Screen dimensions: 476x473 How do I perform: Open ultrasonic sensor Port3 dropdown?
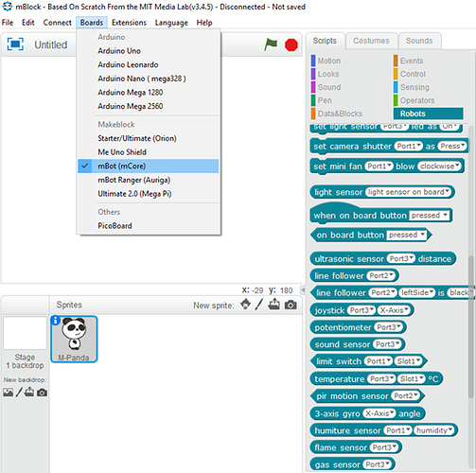[401, 259]
